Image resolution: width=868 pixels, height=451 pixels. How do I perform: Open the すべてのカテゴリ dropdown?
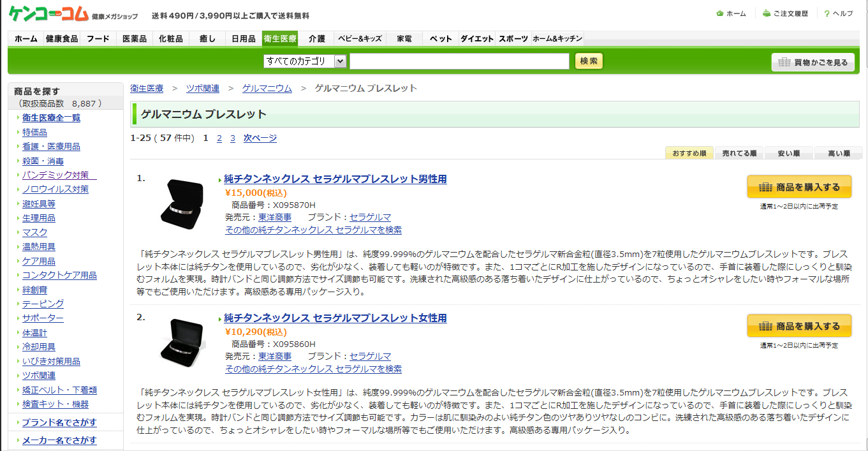pos(305,61)
